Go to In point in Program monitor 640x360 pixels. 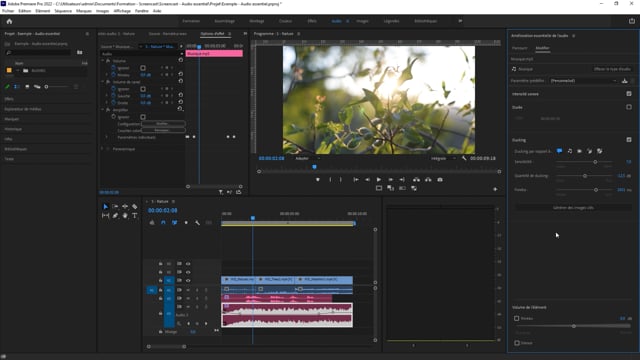pos(356,180)
